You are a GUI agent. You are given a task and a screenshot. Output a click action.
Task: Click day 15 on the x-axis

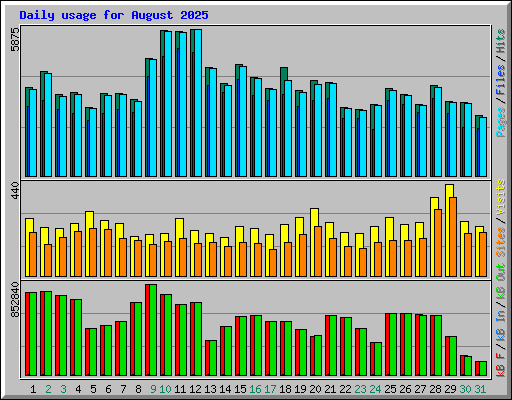point(240,389)
